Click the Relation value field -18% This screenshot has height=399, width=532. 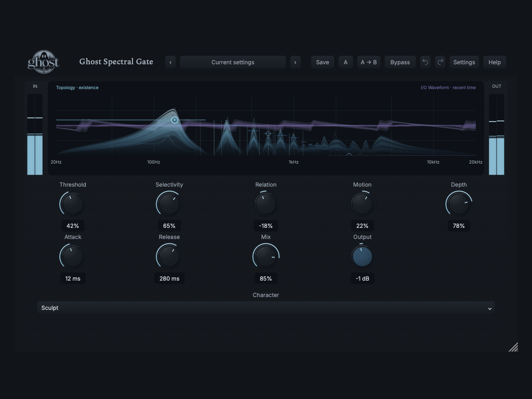266,226
